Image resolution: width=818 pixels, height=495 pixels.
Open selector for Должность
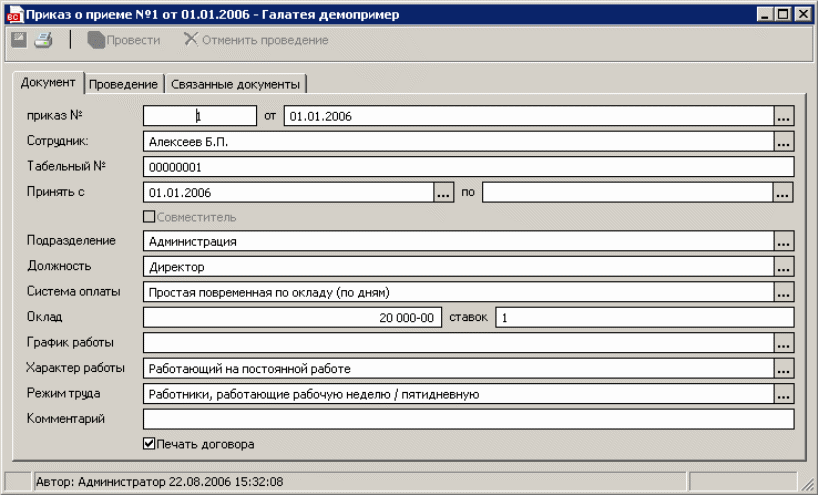pos(784,267)
